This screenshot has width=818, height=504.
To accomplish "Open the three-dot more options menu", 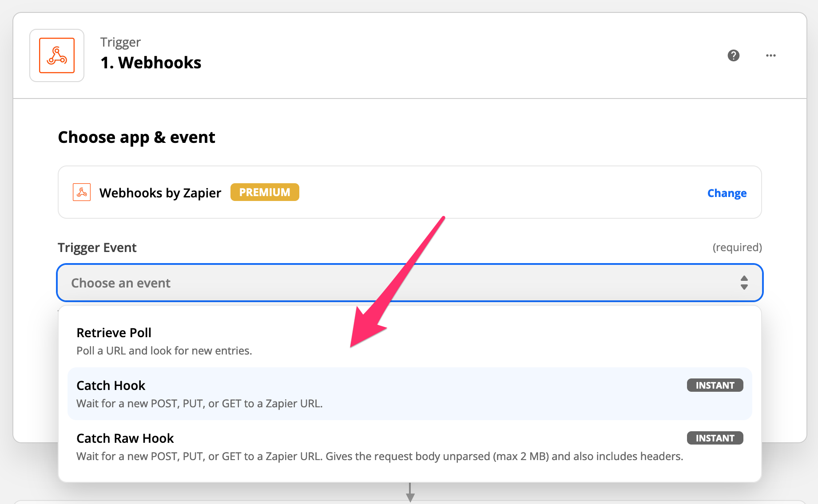I will (770, 55).
